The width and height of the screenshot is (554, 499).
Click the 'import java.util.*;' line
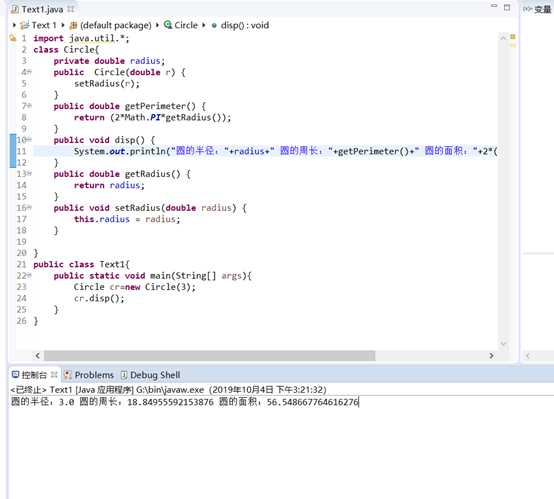(x=81, y=38)
